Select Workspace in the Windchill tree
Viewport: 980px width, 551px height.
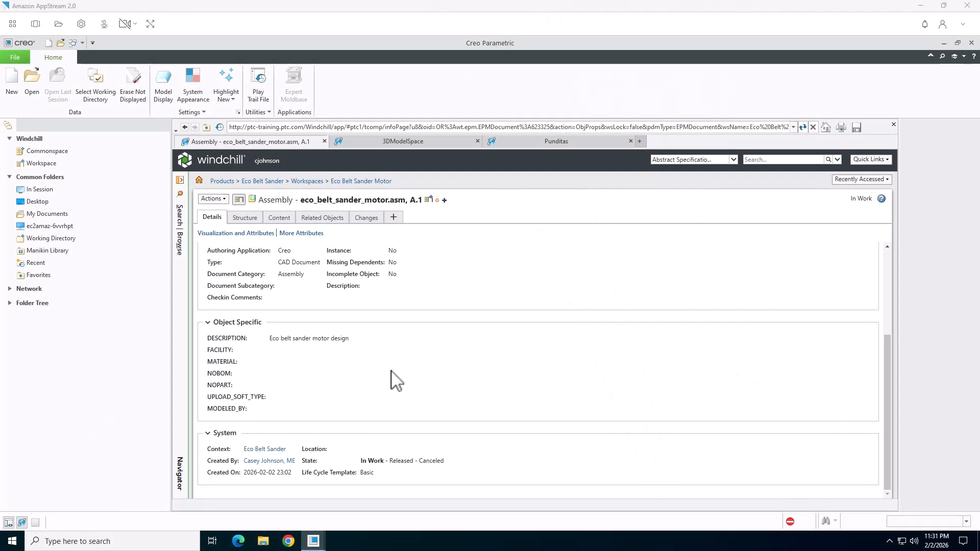[41, 163]
